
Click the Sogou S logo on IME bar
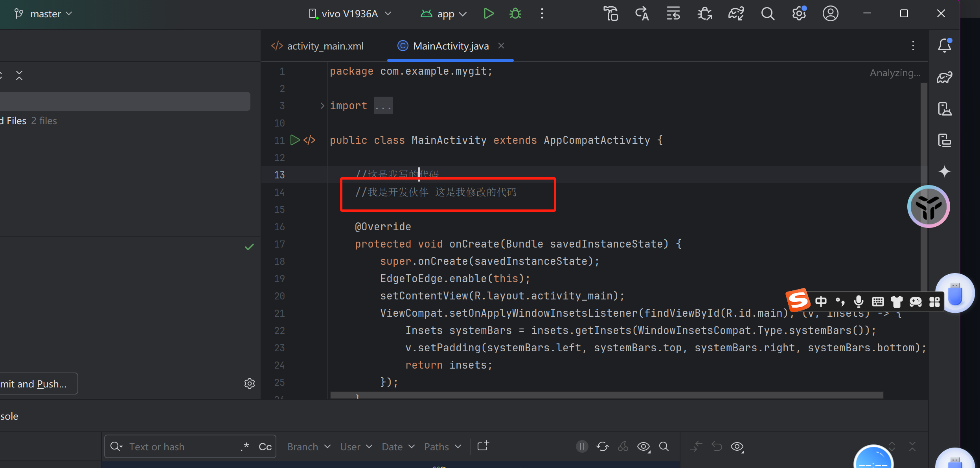(x=798, y=300)
